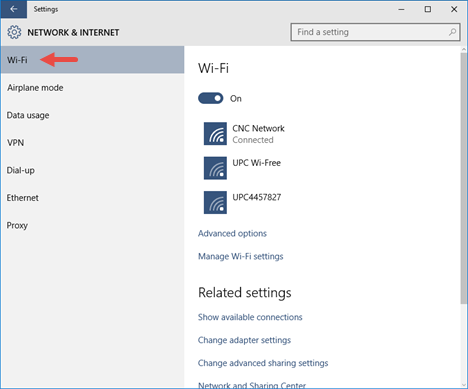The image size is (468, 389).
Task: Click the back arrow in title bar
Action: pos(14,9)
